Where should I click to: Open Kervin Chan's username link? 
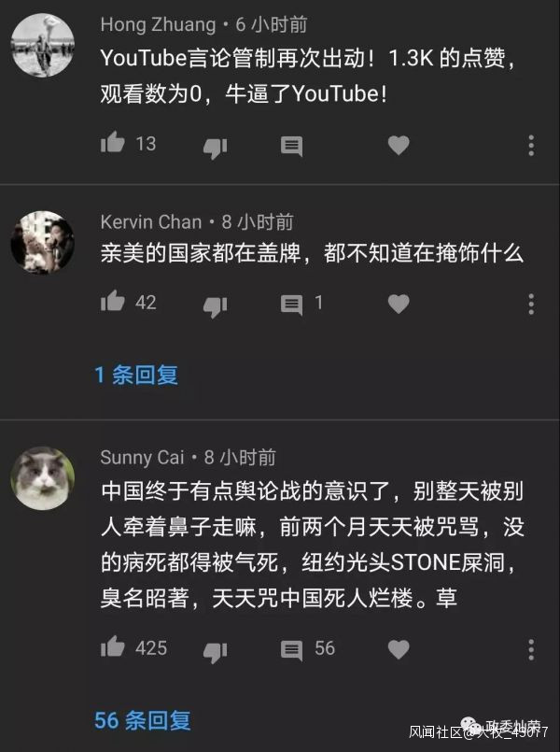click(151, 222)
